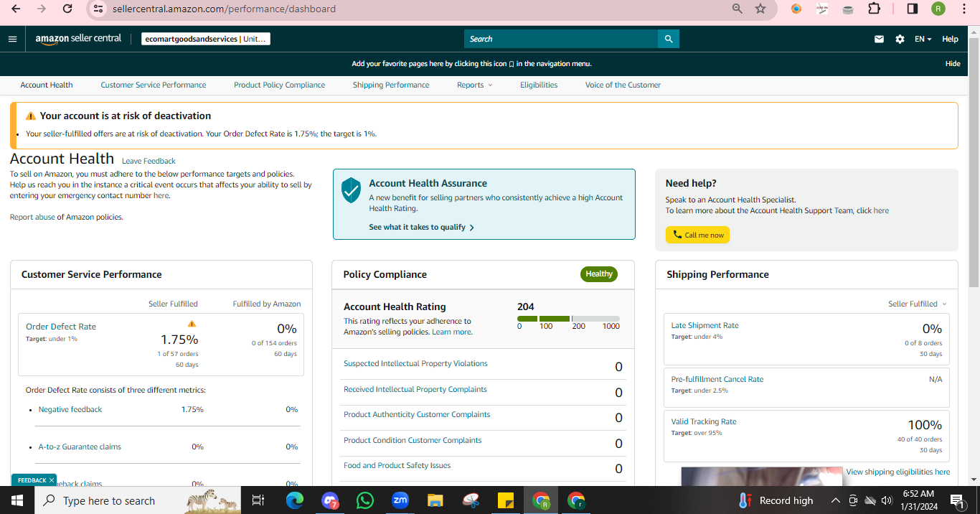Click the orange circle extension icon
The height and width of the screenshot is (514, 980).
tap(796, 9)
